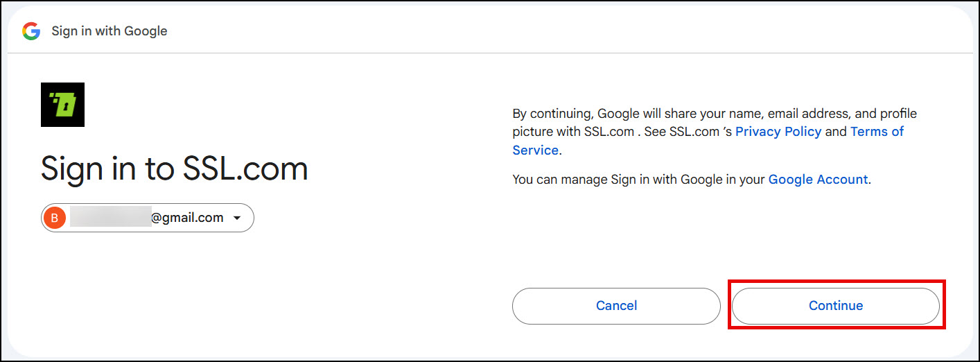
Task: Click the Google G logo
Action: coord(31,31)
